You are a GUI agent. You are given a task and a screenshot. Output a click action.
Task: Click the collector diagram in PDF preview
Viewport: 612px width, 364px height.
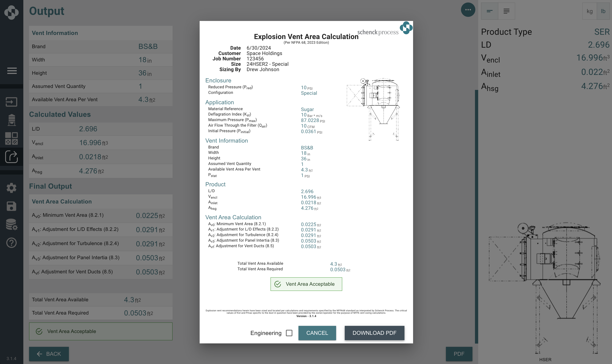tap(373, 109)
